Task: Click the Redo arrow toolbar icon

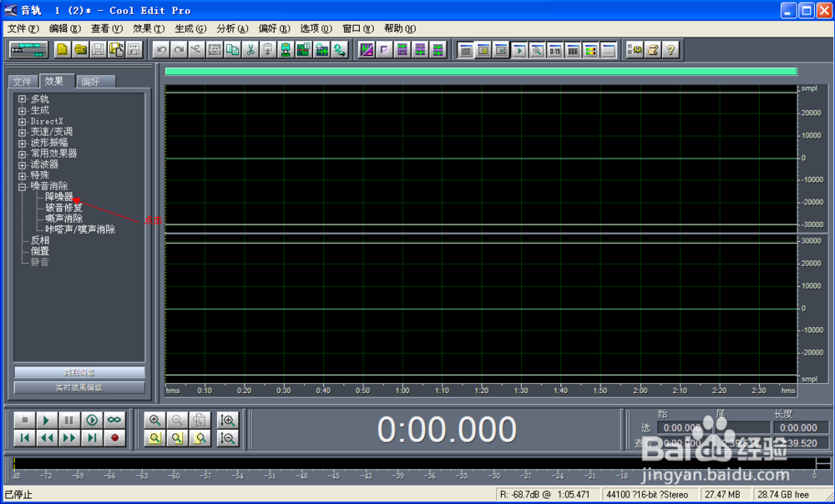Action: (x=179, y=50)
